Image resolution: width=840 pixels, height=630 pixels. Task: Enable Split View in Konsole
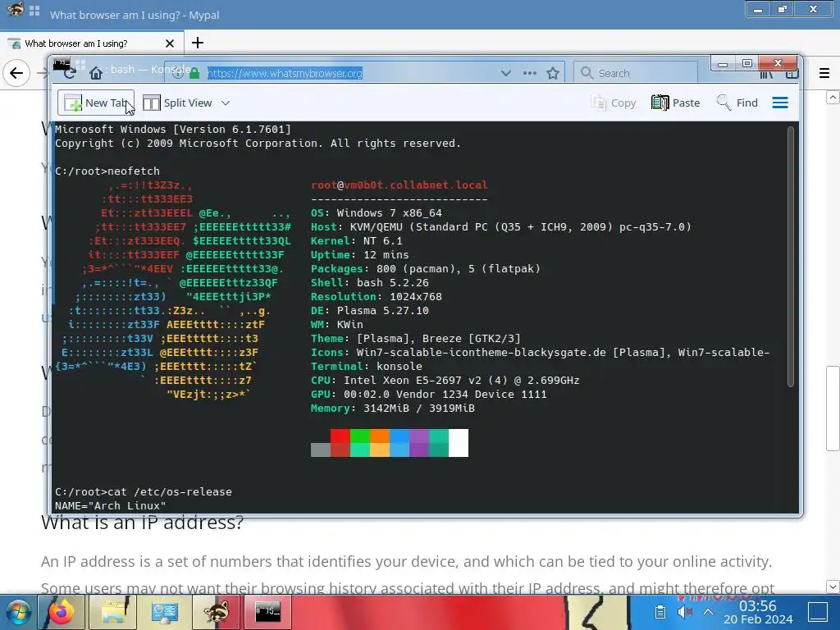177,103
